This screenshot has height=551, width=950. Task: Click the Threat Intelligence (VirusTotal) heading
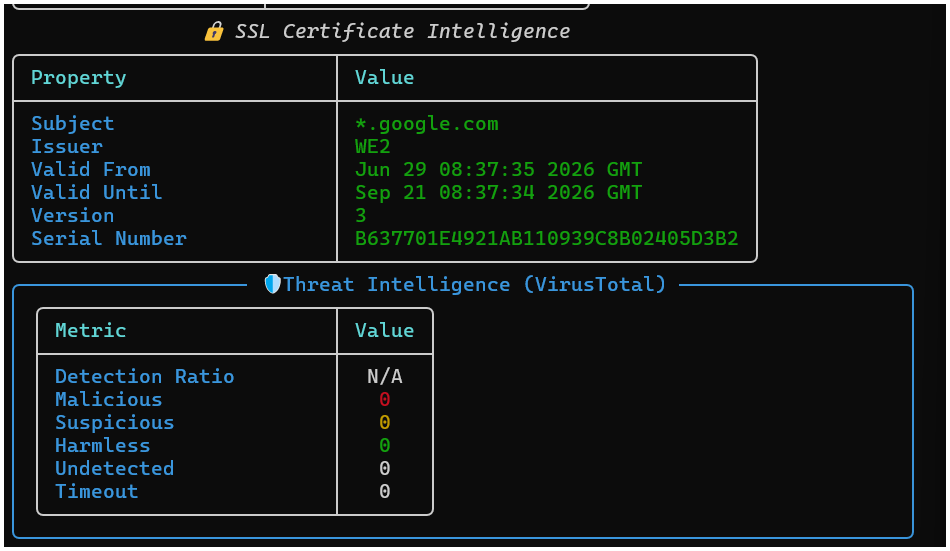pos(474,284)
